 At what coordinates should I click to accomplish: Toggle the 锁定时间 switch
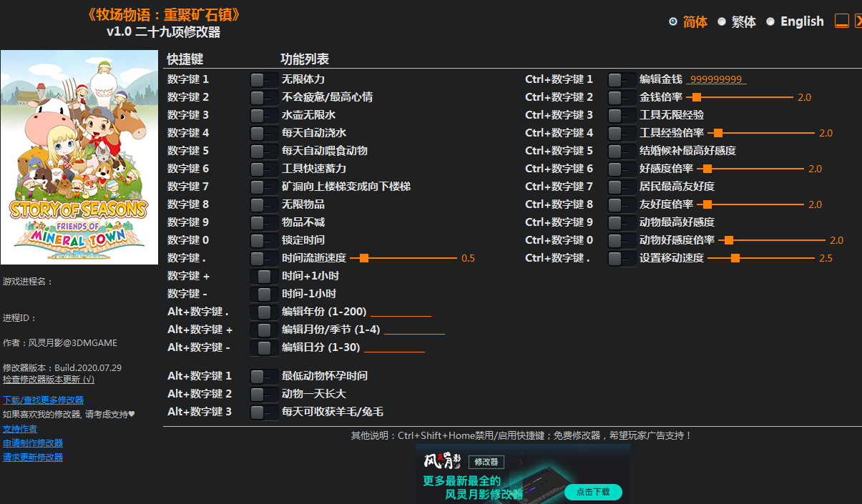pyautogui.click(x=264, y=240)
